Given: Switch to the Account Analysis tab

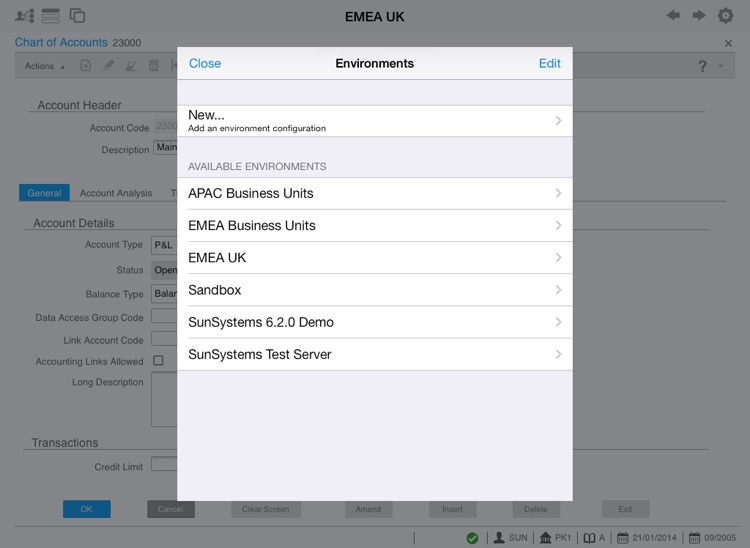Looking at the screenshot, I should 116,193.
